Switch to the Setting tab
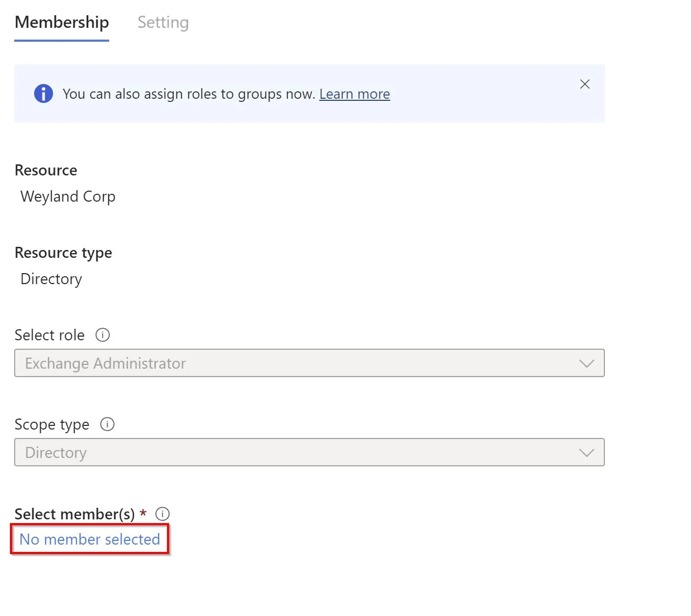The image size is (691, 616). (163, 23)
